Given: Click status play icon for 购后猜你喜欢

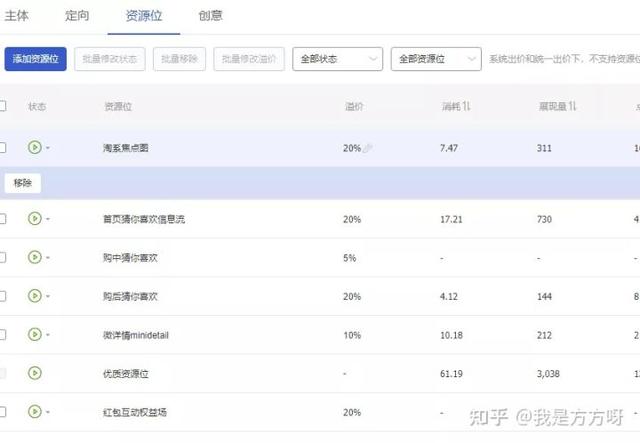Looking at the screenshot, I should pos(35,296).
